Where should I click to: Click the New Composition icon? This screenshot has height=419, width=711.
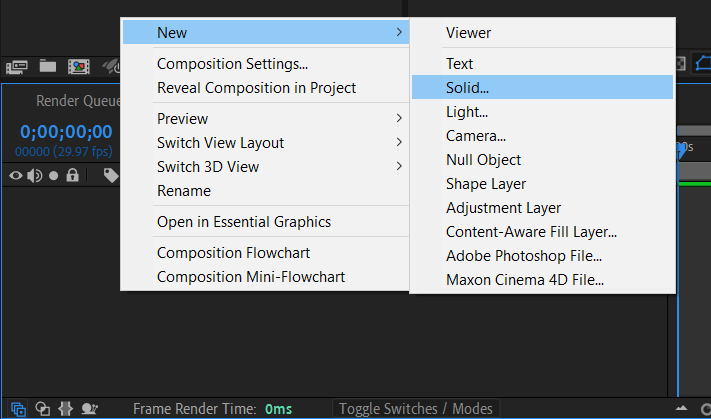(78, 66)
